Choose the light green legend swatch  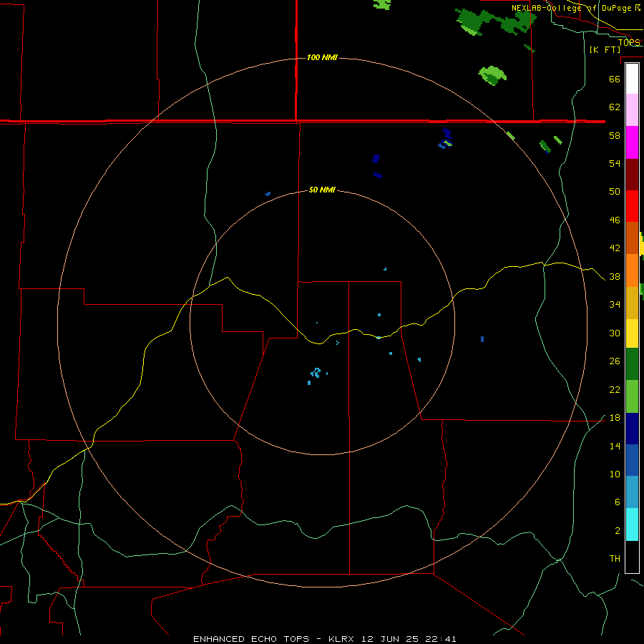[632, 396]
